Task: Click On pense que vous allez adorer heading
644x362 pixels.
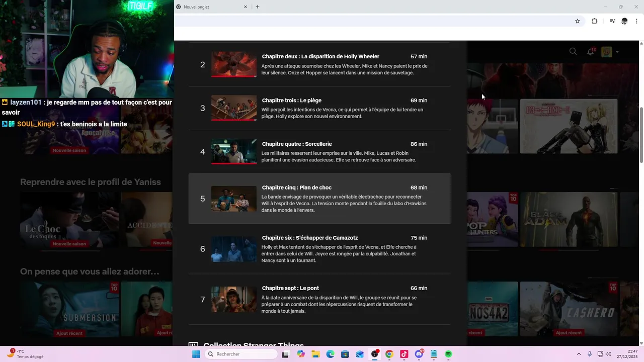Action: click(90, 271)
